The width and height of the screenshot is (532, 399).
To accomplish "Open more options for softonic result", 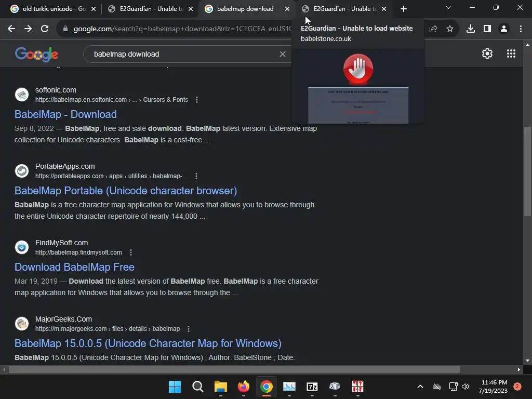I will [x=197, y=100].
